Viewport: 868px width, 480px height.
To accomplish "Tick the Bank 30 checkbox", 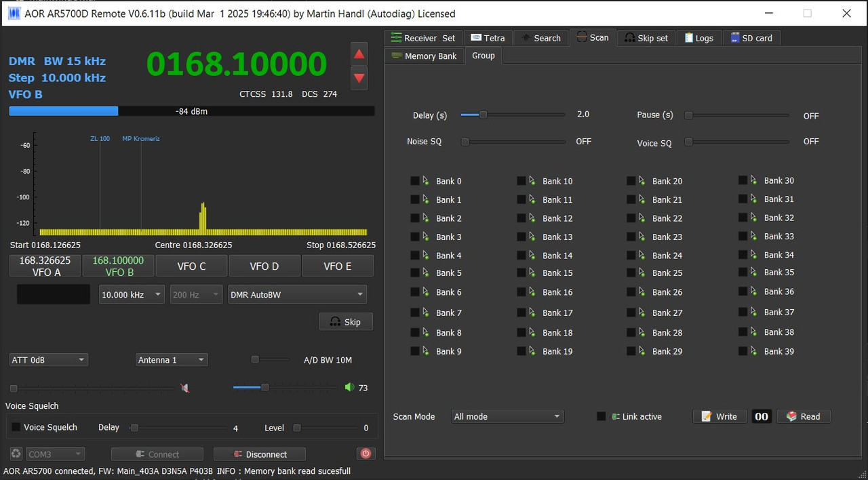I will pyautogui.click(x=743, y=180).
